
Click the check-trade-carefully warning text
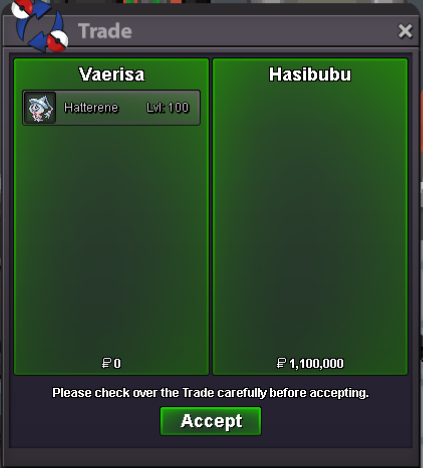(211, 393)
